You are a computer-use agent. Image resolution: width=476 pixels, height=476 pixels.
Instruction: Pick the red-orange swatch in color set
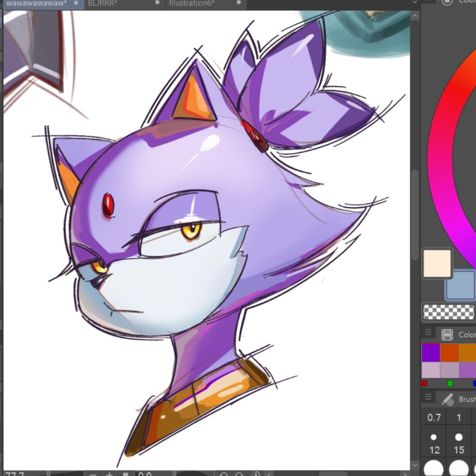coord(449,352)
